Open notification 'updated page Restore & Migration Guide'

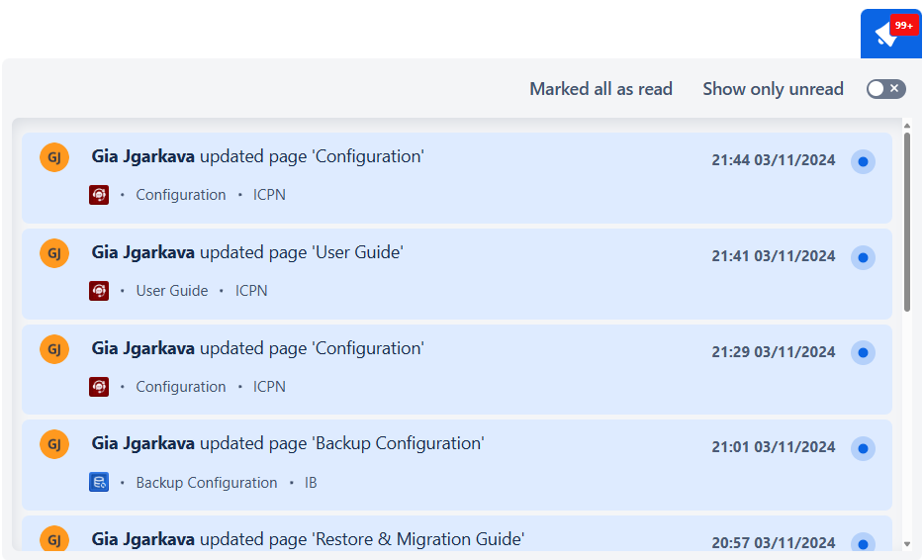pyautogui.click(x=457, y=535)
